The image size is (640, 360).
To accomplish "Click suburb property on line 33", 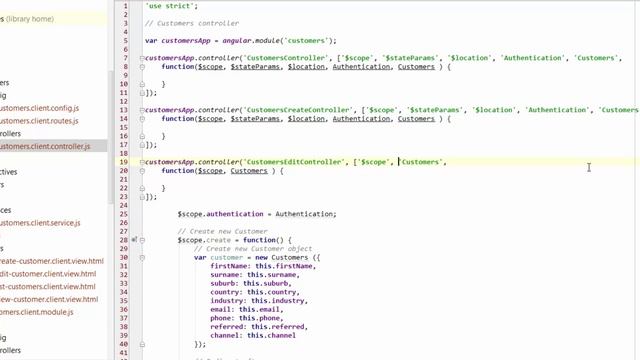I will click(222, 283).
